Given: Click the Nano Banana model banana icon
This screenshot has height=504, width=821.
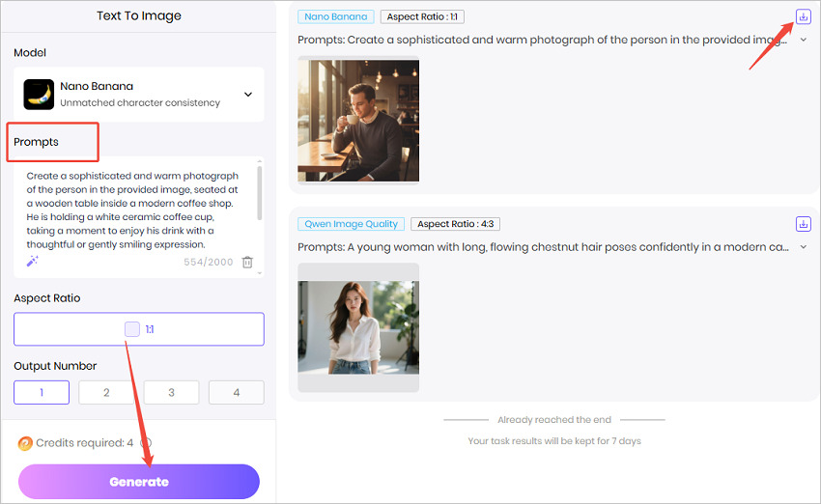Looking at the screenshot, I should (x=39, y=95).
